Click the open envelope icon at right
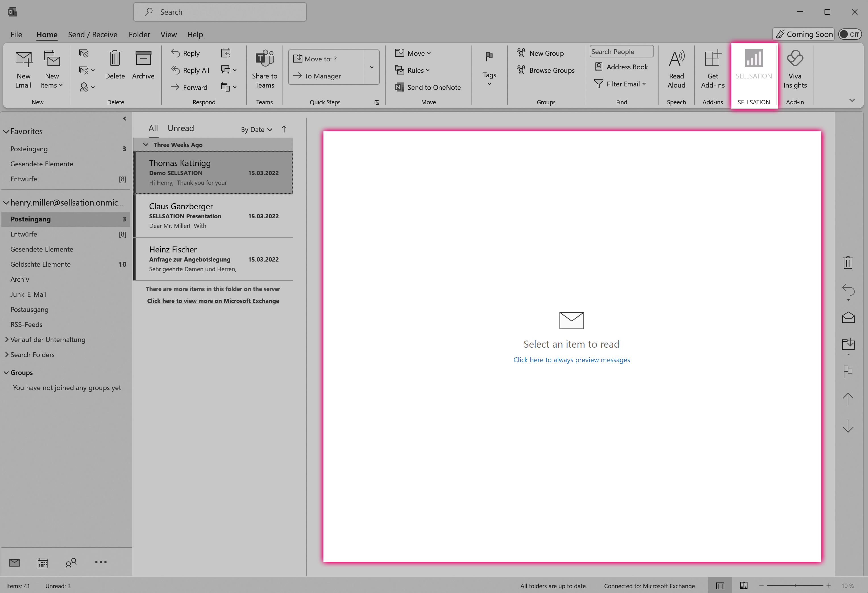Screen dimensions: 868x593 point(848,317)
